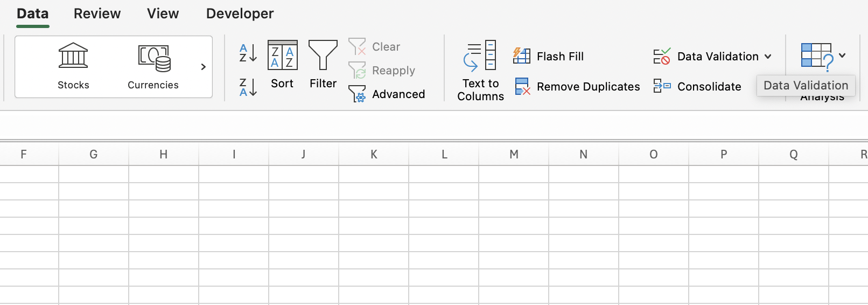
Task: Sort ascending with the A to Z icon
Action: [x=248, y=53]
